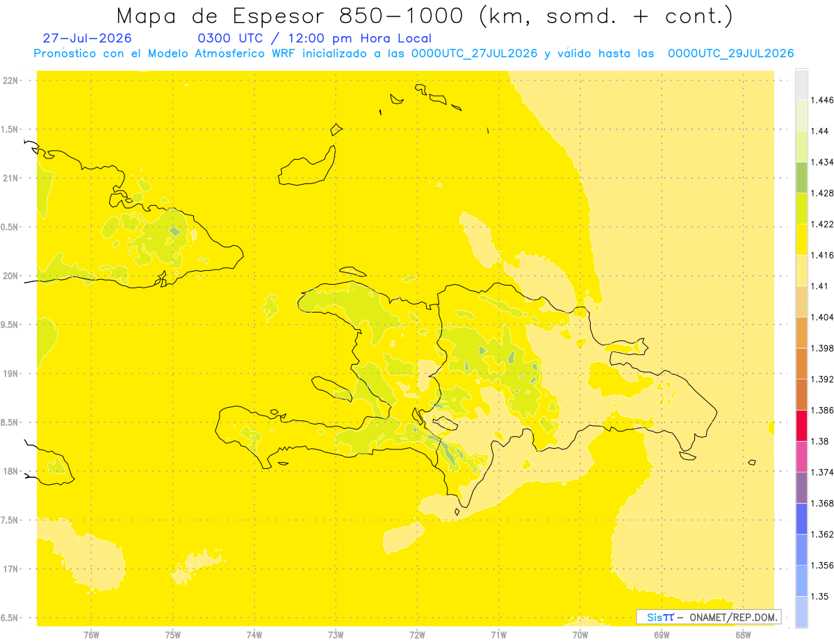Select the date label "27-Jul-2026"
The image size is (834, 644).
(x=86, y=39)
